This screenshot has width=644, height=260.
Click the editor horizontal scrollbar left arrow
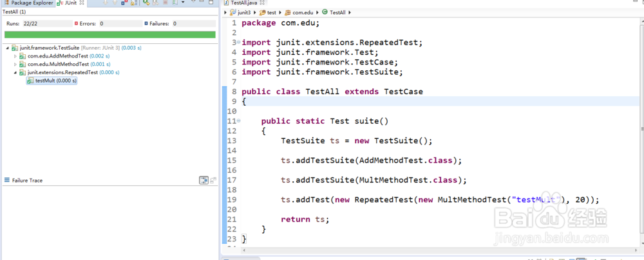[245, 250]
